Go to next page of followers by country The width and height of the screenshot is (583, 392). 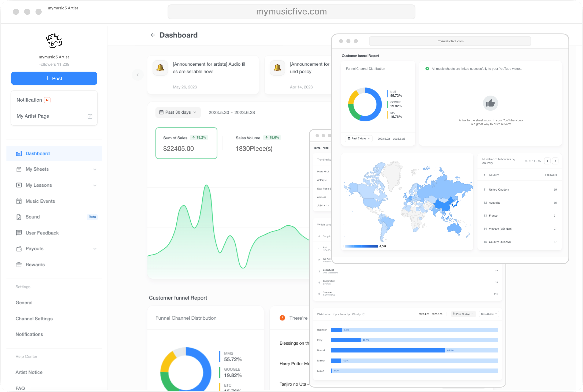pyautogui.click(x=555, y=161)
